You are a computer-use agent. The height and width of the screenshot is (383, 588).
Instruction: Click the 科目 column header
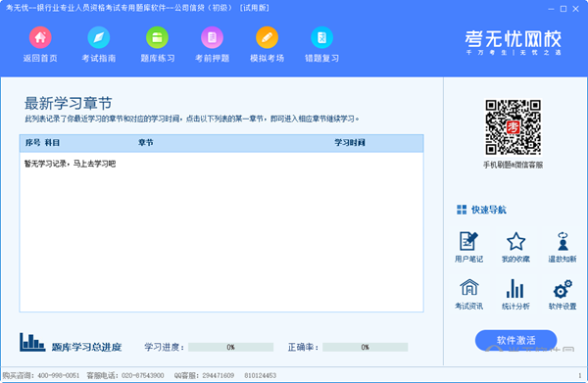[x=52, y=143]
